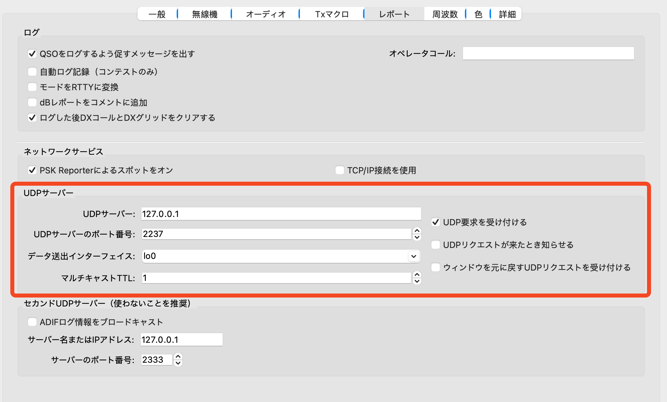Enable the TCP/IP接続を使用 checkbox

click(x=340, y=170)
